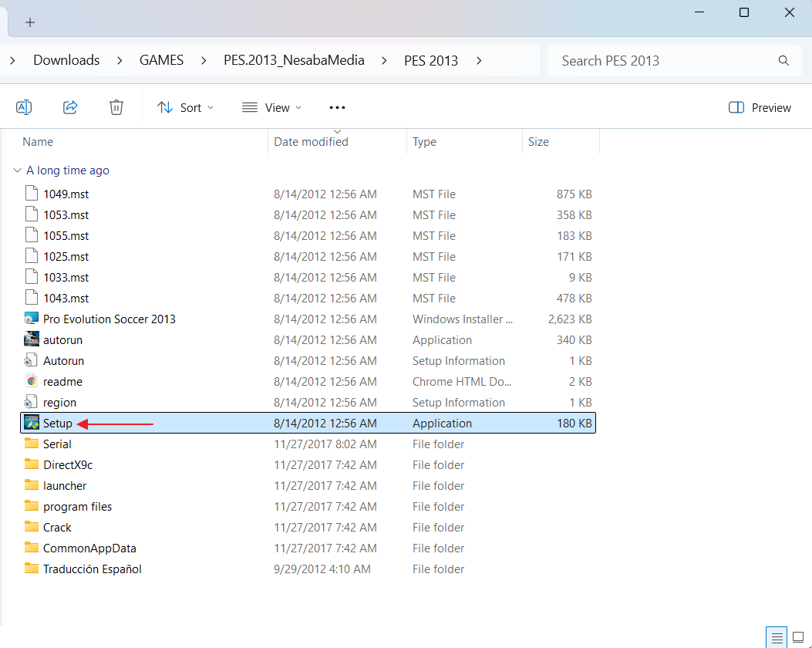Open the Date modified column dropdown arrow
812x648 pixels.
pos(337,132)
